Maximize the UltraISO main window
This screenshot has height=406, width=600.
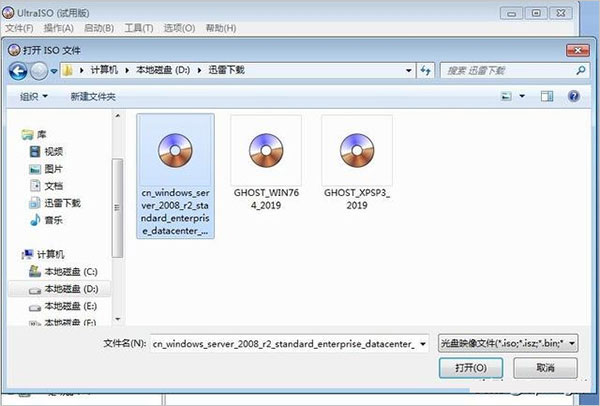(x=536, y=13)
